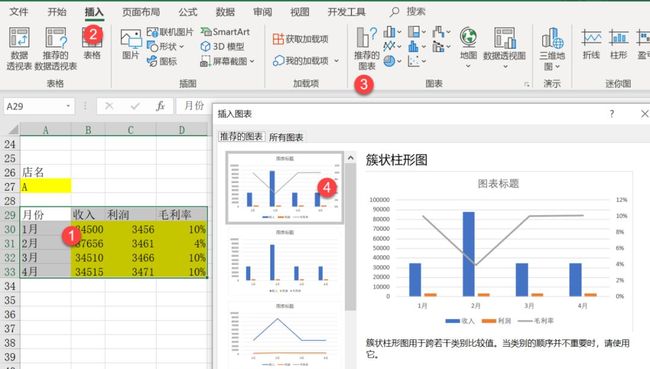650x369 pixels.
Task: Expand the 屏幕截图 screenshot dropdown
Action: [252, 62]
